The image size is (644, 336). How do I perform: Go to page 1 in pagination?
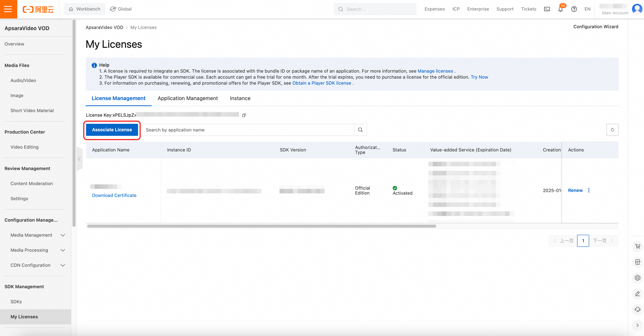click(583, 241)
